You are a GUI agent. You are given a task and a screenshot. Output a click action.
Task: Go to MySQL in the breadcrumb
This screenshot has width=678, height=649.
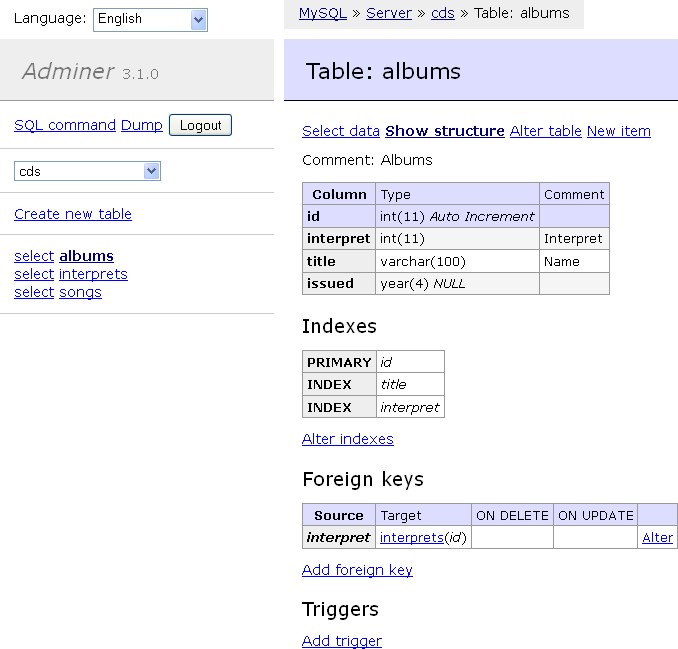[323, 13]
